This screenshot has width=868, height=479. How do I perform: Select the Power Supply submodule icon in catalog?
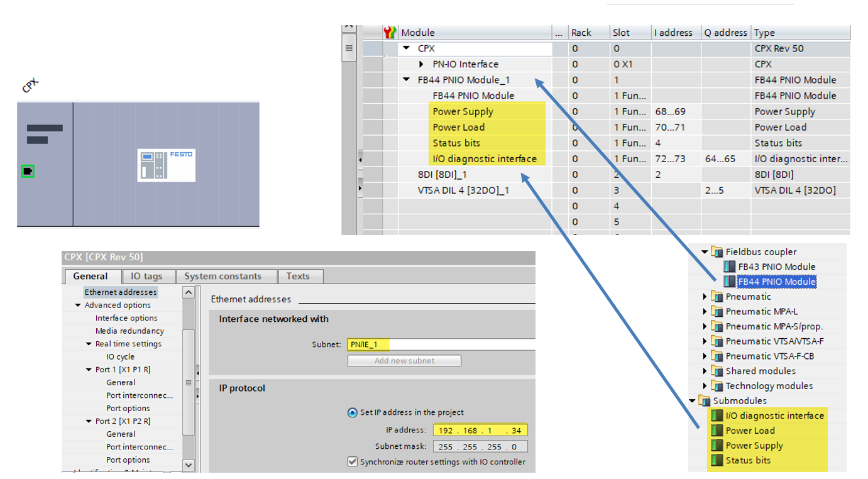click(x=717, y=446)
